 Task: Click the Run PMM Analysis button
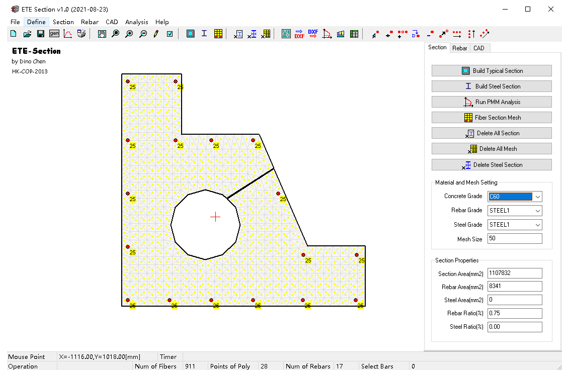(491, 102)
